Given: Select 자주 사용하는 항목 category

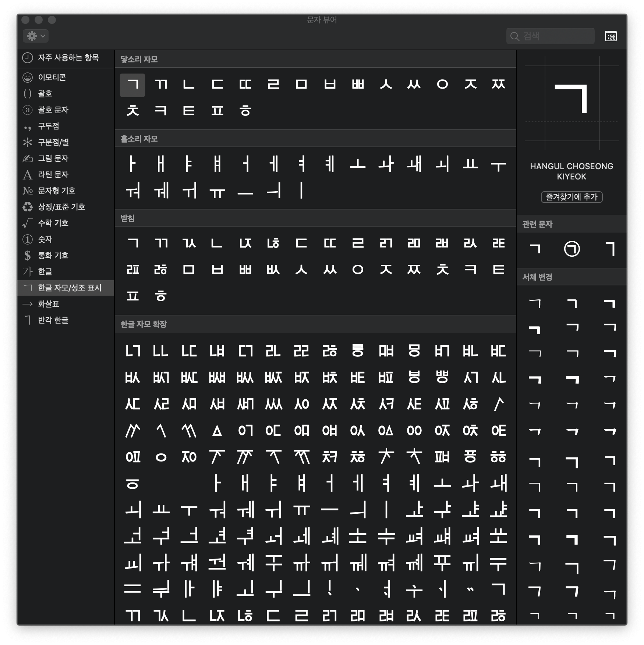Looking at the screenshot, I should (x=66, y=58).
